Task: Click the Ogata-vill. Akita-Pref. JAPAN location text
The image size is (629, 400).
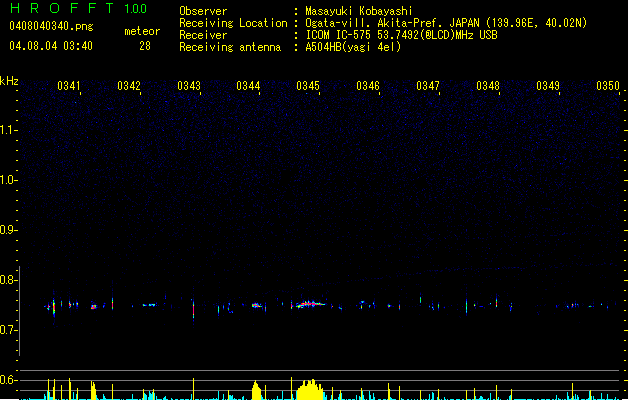Action: (446, 23)
